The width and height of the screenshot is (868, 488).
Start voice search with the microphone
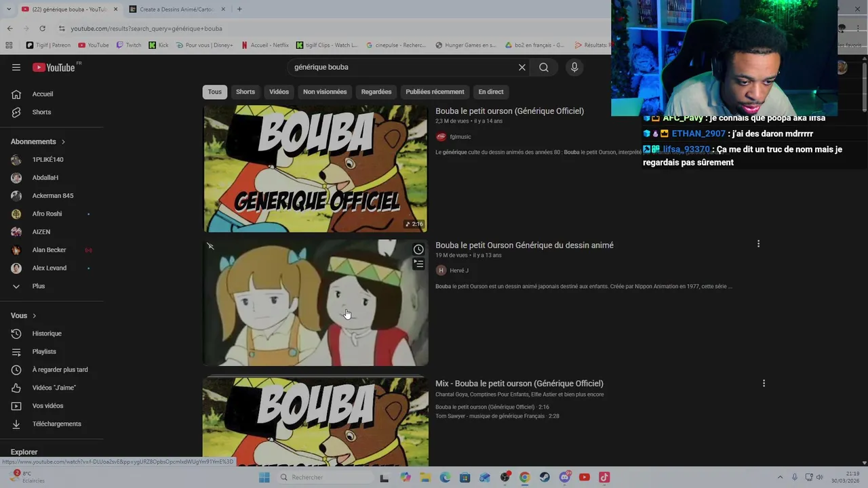[574, 67]
